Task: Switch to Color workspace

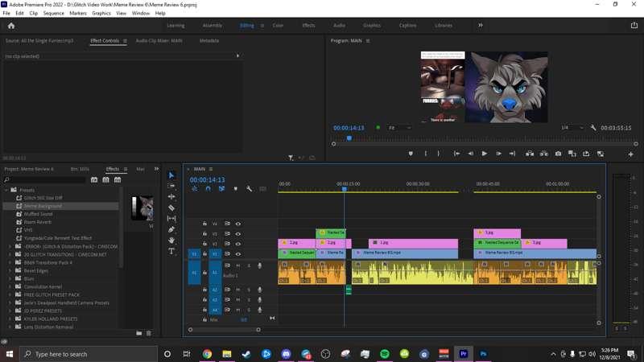Action: [278, 26]
